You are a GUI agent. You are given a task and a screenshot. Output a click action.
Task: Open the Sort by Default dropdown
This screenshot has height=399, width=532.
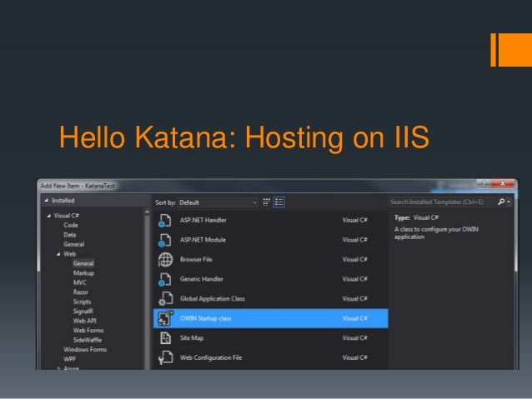coord(218,202)
